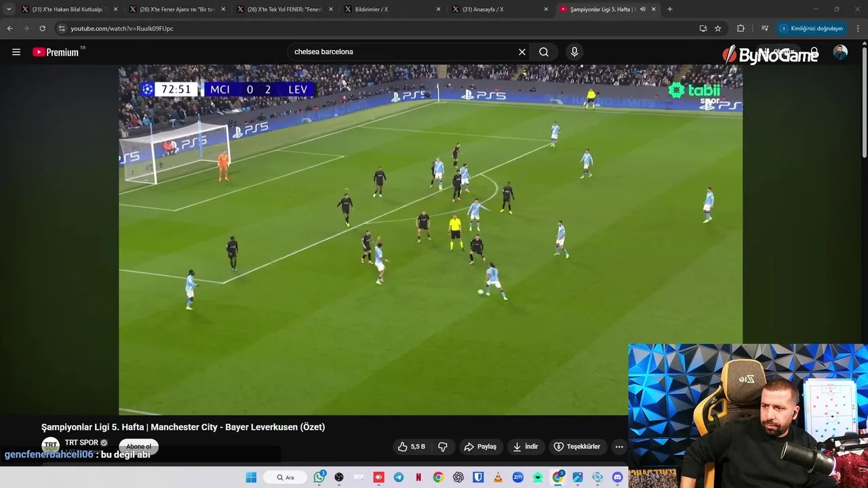Open the Chrome three-dot menu
The width and height of the screenshot is (868, 488).
[x=859, y=28]
